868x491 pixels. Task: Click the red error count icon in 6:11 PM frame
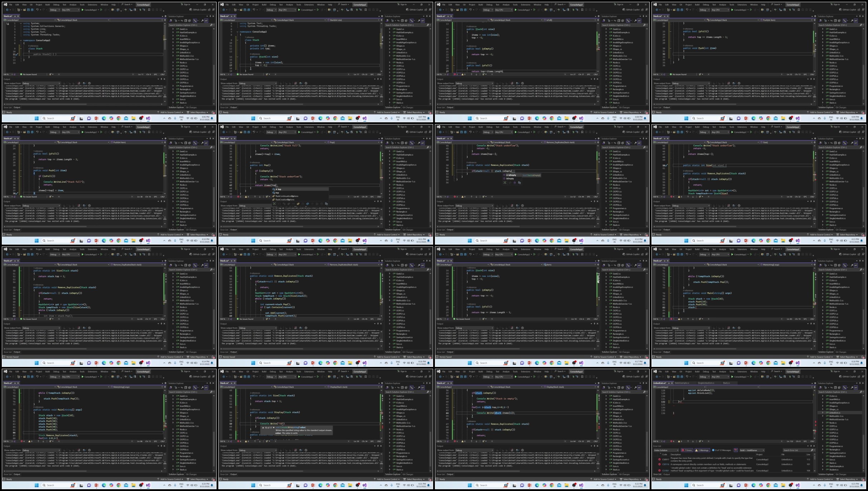pyautogui.click(x=238, y=197)
